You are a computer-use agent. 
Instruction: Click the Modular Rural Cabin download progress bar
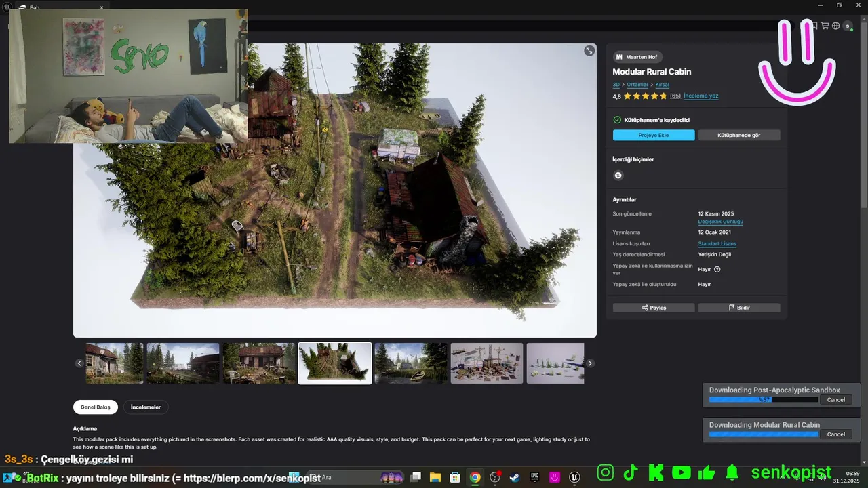[764, 434]
